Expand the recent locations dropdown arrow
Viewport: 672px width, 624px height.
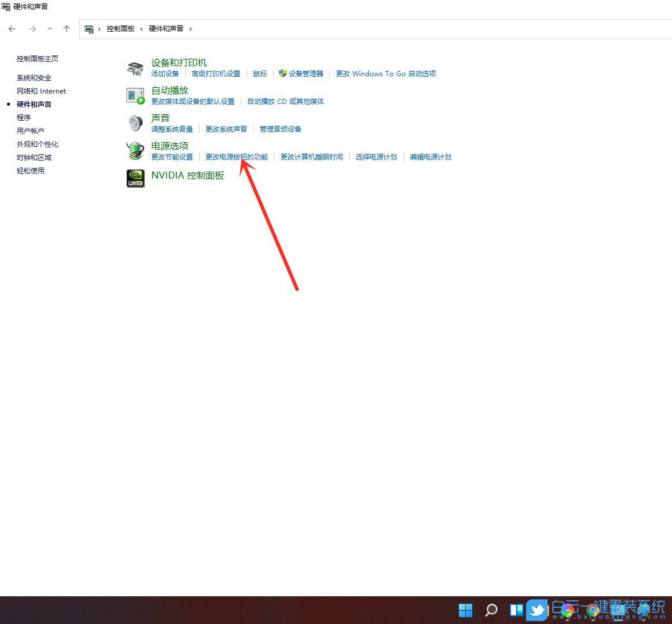click(x=50, y=28)
